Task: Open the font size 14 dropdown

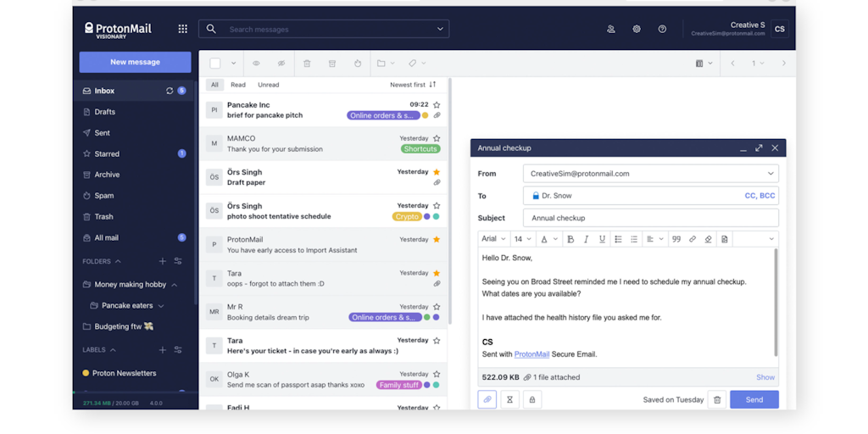Action: tap(522, 239)
